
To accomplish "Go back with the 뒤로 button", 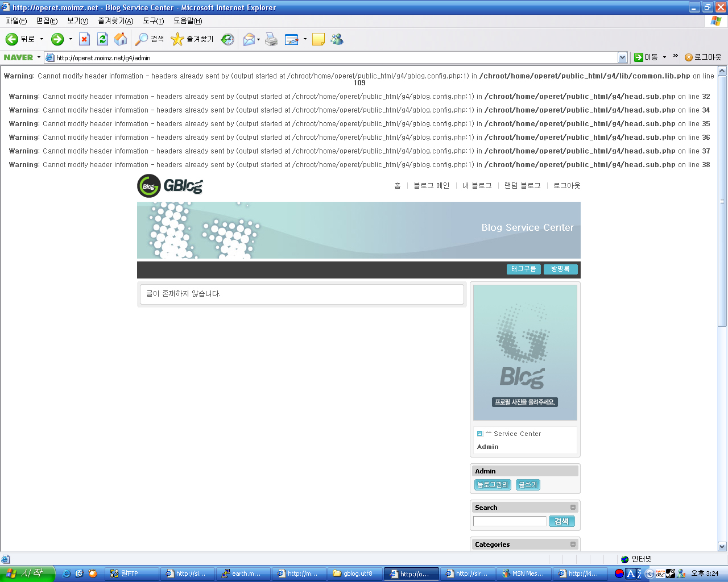I will (x=20, y=39).
